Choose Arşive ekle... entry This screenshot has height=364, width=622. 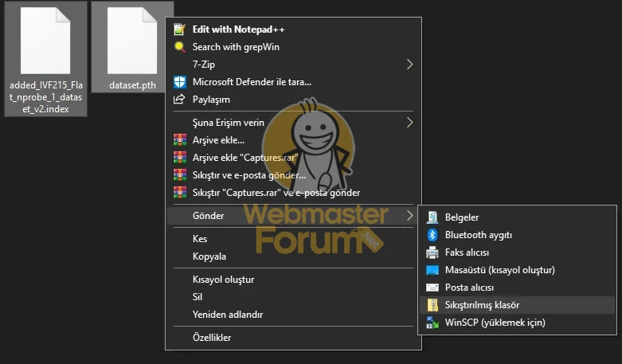[x=293, y=140]
